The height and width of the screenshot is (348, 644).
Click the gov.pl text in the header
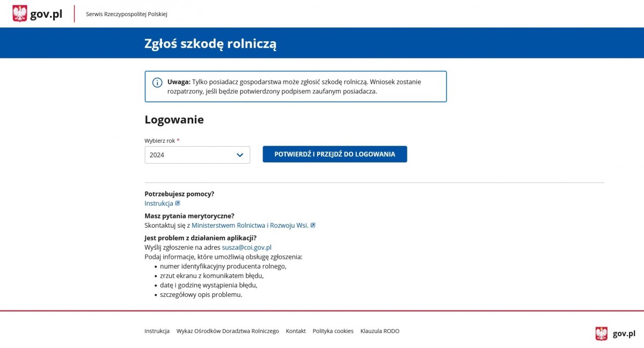46,15
